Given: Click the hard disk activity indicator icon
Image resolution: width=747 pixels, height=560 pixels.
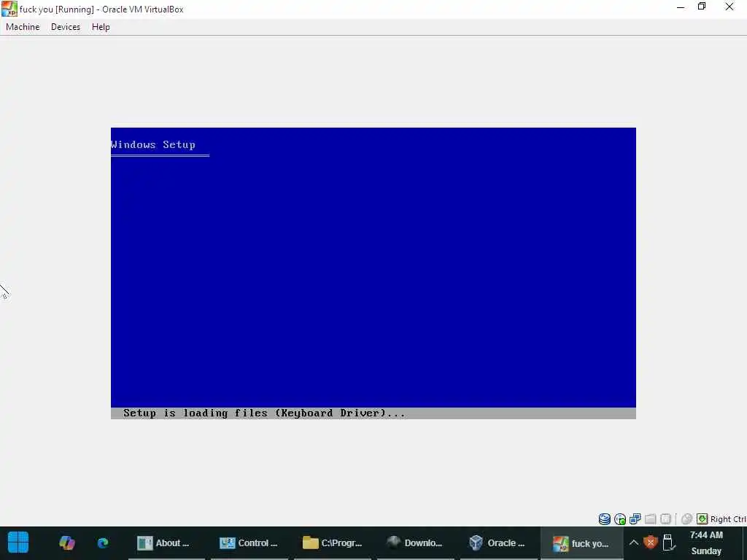Looking at the screenshot, I should [x=605, y=519].
